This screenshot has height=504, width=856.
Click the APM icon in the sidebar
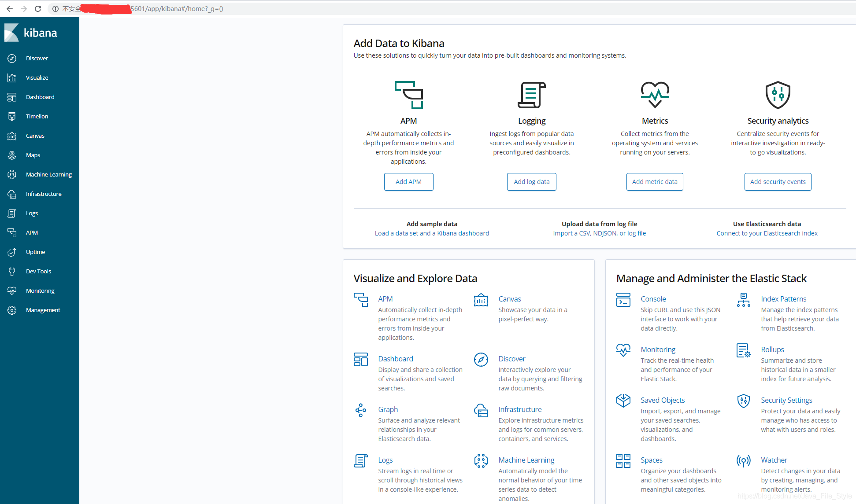12,233
